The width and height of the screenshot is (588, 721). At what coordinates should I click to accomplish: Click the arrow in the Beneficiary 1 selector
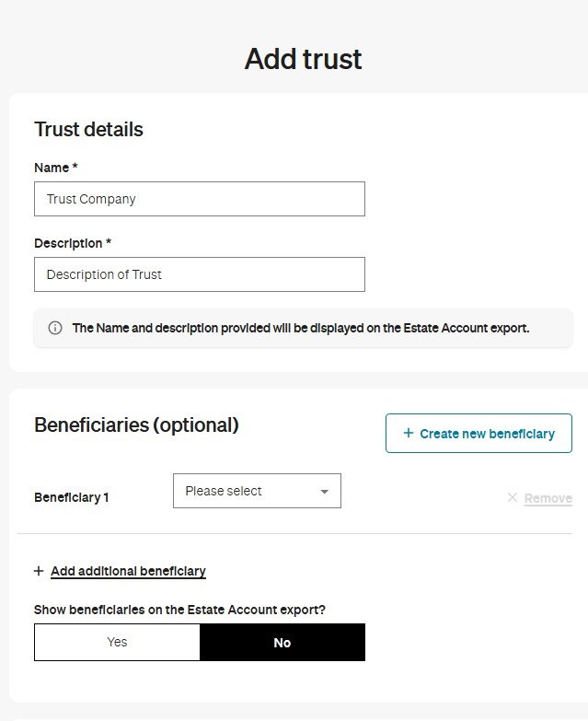[324, 492]
